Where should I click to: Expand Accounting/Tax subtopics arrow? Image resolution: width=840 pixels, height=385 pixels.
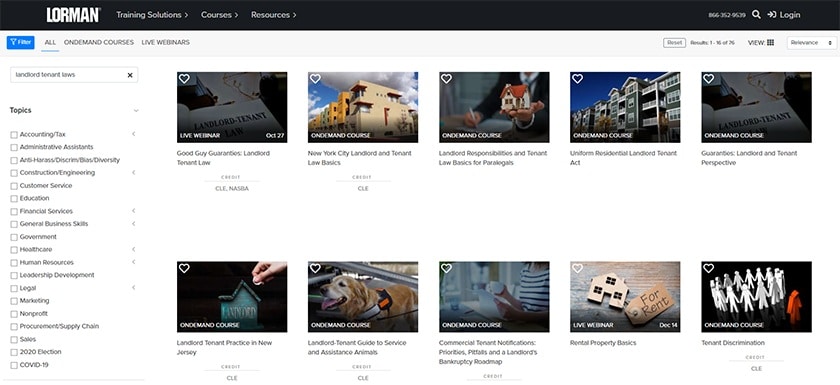click(x=133, y=134)
